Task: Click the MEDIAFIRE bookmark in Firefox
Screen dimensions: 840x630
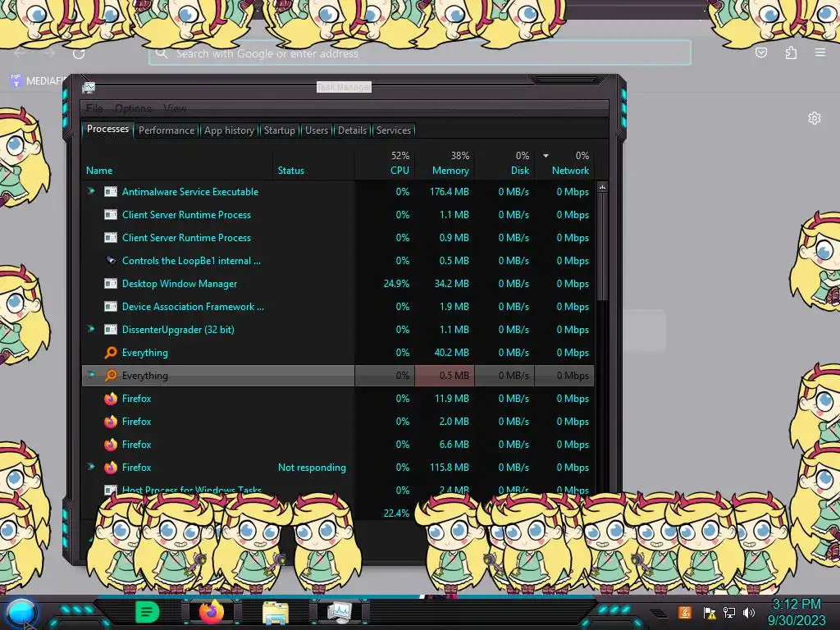Action: 38,81
